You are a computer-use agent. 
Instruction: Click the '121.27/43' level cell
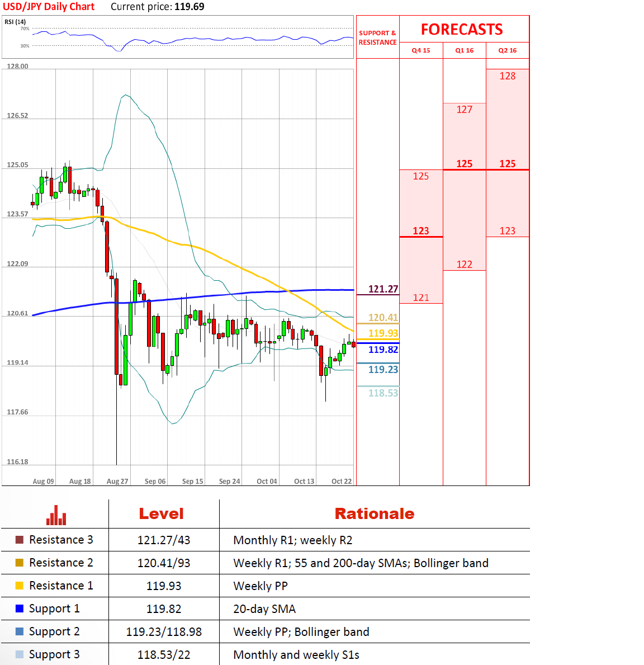164,540
